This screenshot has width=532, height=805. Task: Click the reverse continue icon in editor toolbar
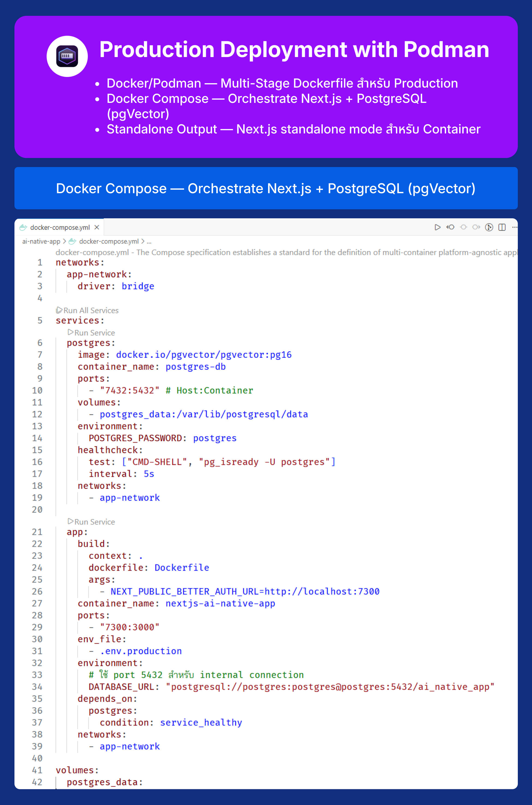(x=450, y=227)
